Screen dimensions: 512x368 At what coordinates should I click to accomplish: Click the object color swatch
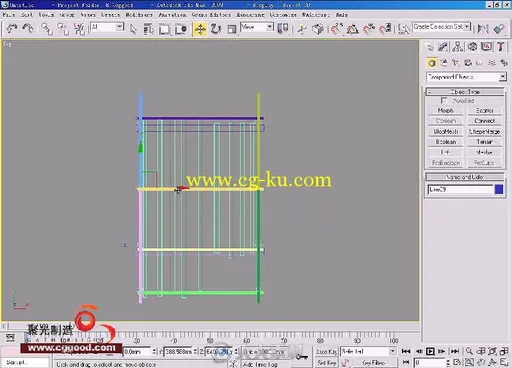tap(499, 189)
